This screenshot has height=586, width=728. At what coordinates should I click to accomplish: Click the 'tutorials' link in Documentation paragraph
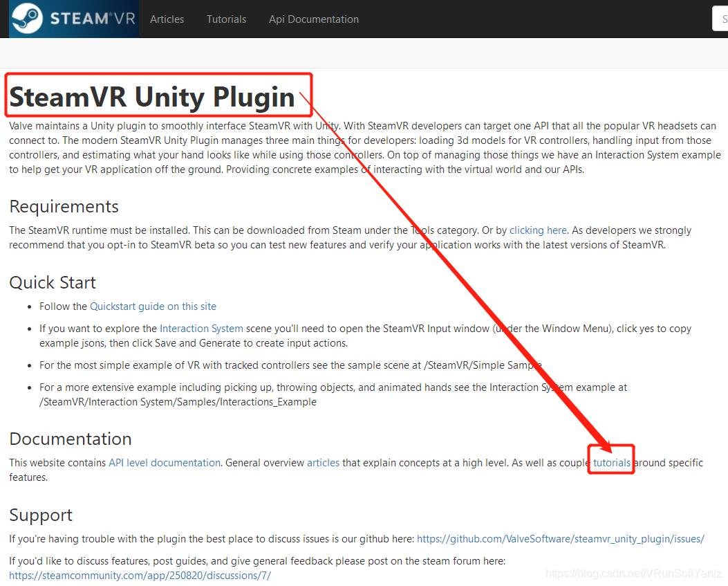[x=611, y=463]
